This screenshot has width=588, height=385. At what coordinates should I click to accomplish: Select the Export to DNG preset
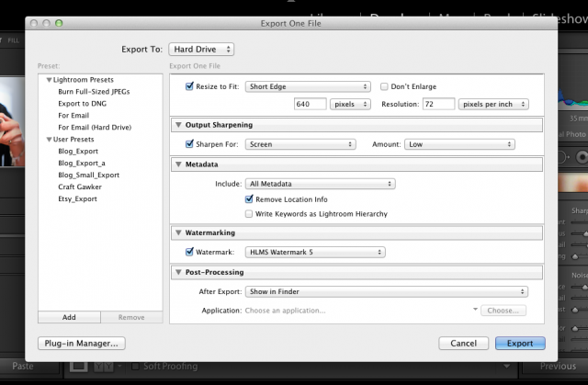(x=82, y=104)
